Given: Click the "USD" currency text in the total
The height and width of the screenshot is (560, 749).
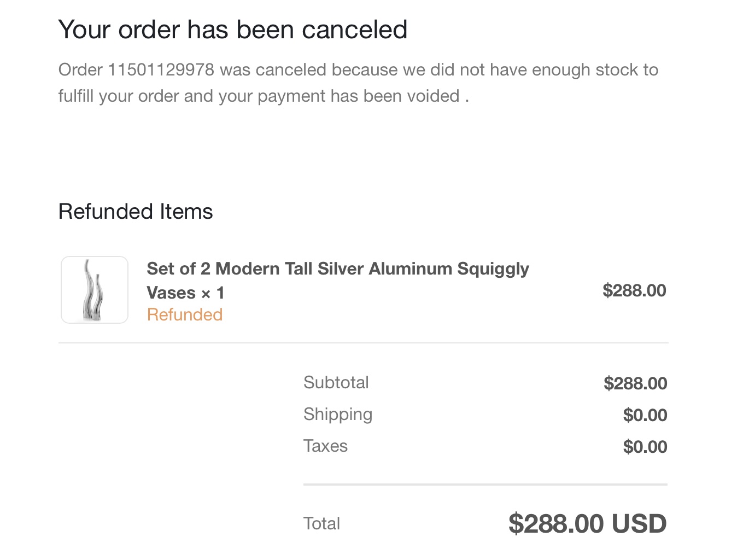Looking at the screenshot, I should pyautogui.click(x=639, y=524).
